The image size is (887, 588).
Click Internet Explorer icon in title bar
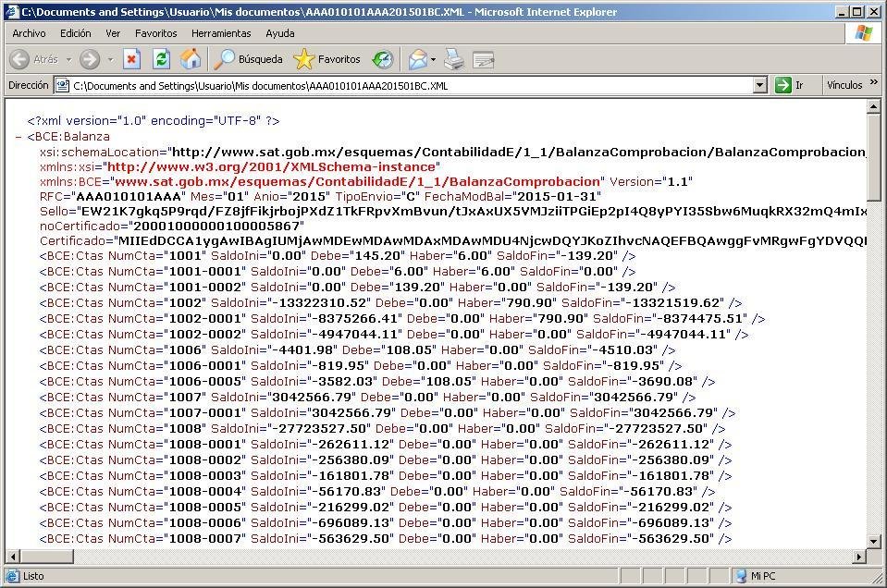[x=12, y=11]
